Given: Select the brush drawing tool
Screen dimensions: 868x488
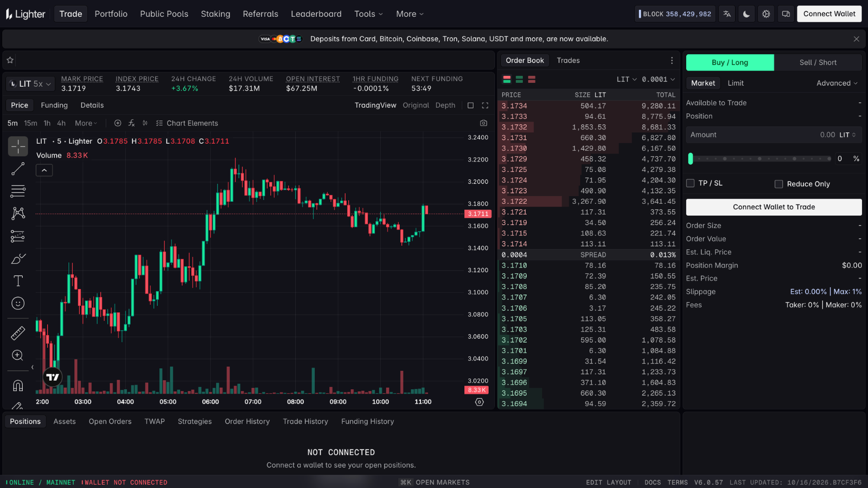Looking at the screenshot, I should click(18, 259).
